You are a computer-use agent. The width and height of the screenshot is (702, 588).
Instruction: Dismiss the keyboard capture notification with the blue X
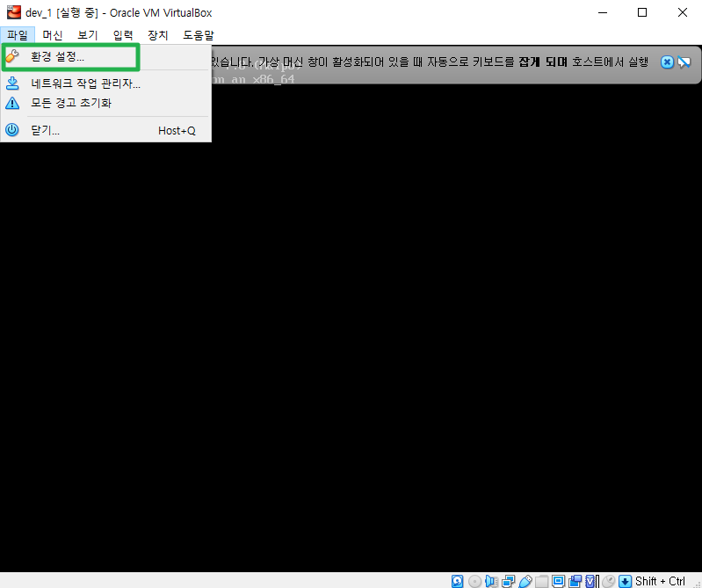tap(667, 62)
